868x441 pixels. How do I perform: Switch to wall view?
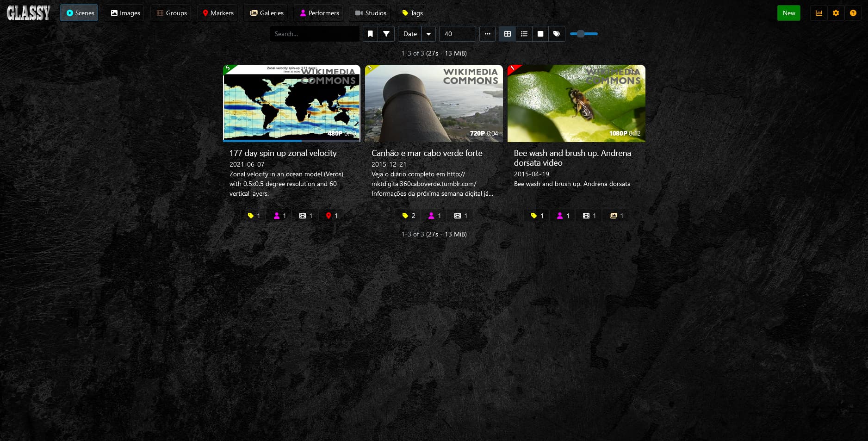click(x=540, y=34)
